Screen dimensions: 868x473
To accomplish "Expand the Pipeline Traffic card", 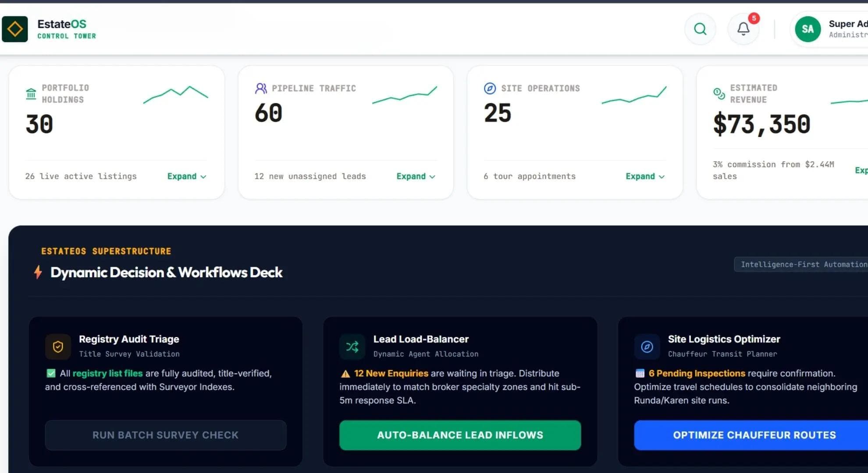I will (x=416, y=176).
